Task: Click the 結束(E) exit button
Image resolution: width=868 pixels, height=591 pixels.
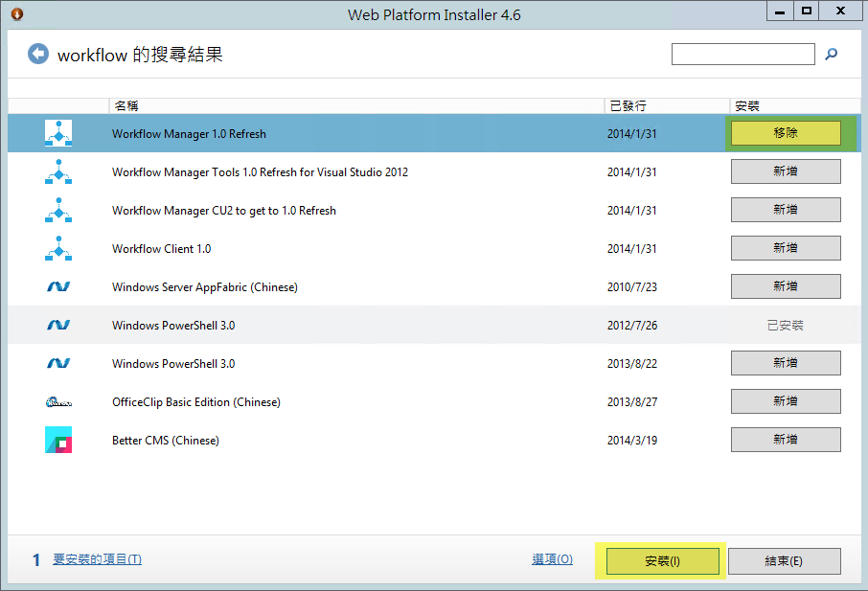Action: [784, 561]
